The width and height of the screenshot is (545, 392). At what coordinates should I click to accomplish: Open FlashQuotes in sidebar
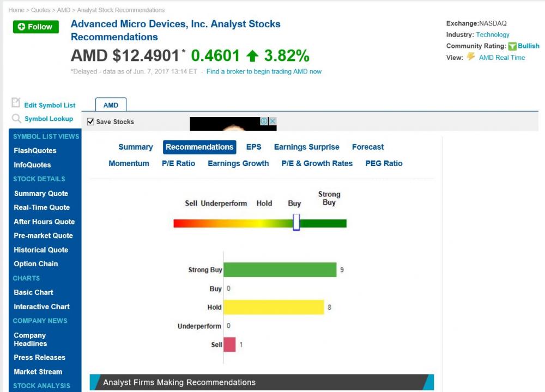pos(35,151)
